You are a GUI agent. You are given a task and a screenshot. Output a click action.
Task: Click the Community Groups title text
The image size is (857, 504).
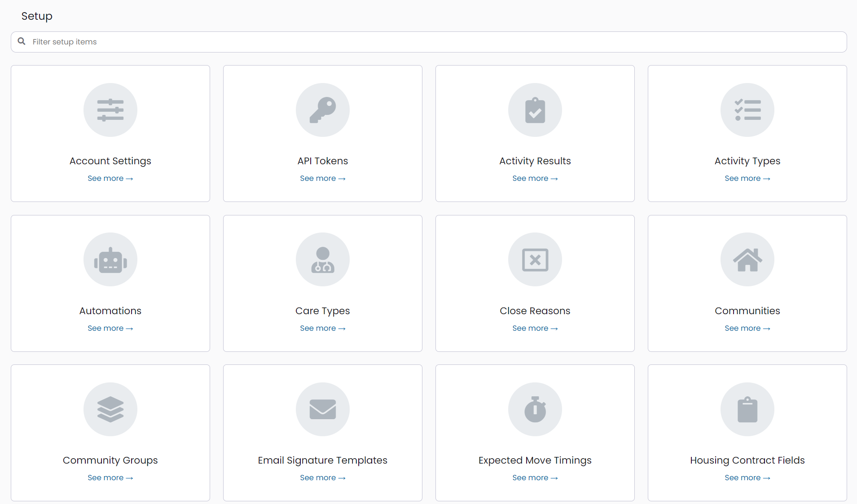tap(110, 460)
